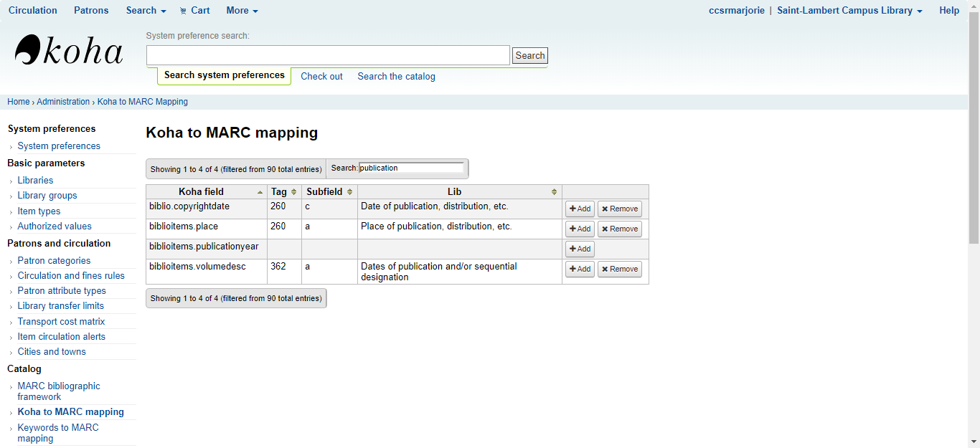Expand Saint-Lambert Campus Library menu
Image resolution: width=980 pixels, height=448 pixels.
pyautogui.click(x=849, y=10)
